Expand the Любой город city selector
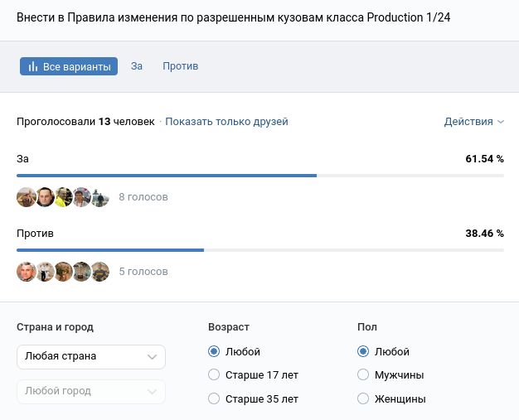Viewport: 519px width, 420px height. pos(91,391)
